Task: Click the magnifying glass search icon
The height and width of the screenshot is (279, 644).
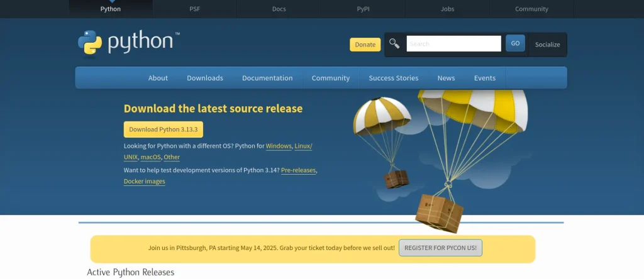Action: click(394, 43)
